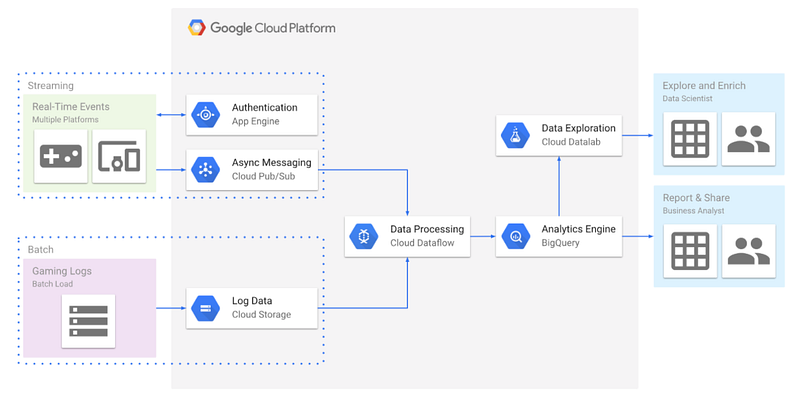
Task: Select the multiple devices icon
Action: (x=119, y=156)
